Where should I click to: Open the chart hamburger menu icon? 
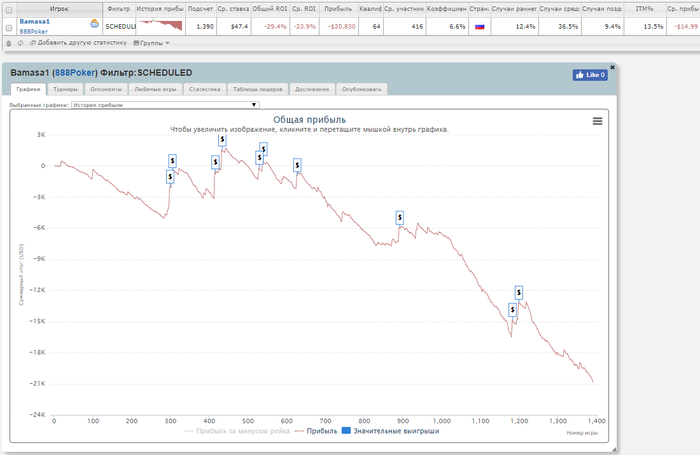coord(597,121)
